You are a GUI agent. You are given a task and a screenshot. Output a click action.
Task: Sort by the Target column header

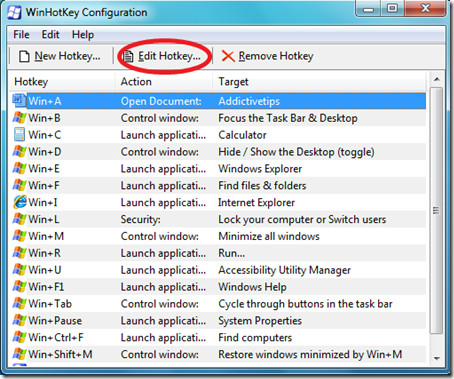pyautogui.click(x=319, y=82)
